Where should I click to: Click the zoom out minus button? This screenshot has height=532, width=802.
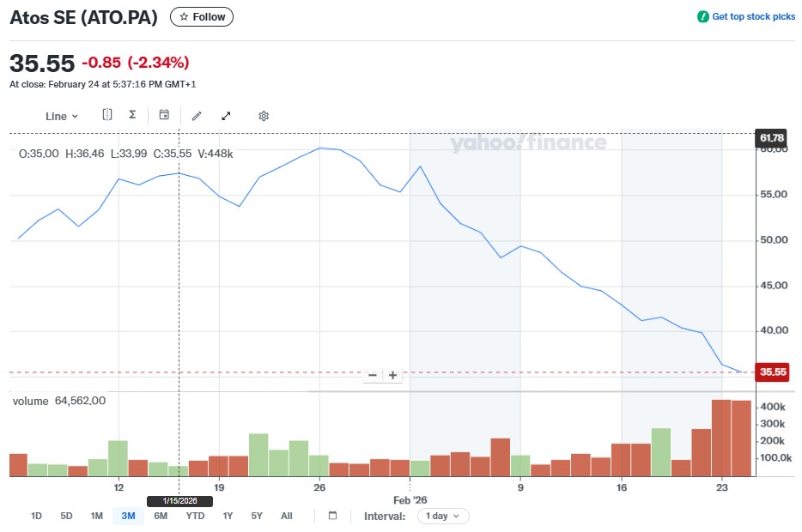tap(372, 375)
